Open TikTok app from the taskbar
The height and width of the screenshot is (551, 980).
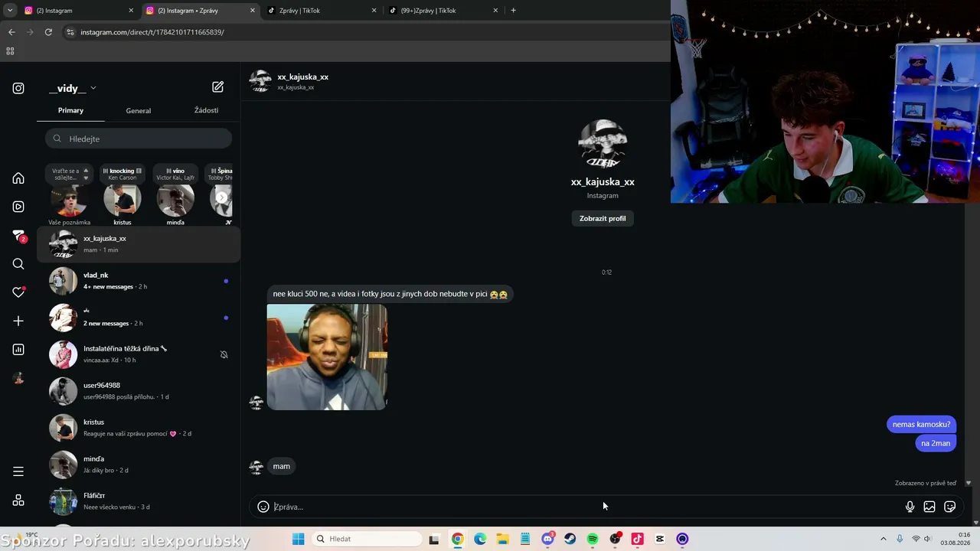(x=637, y=539)
